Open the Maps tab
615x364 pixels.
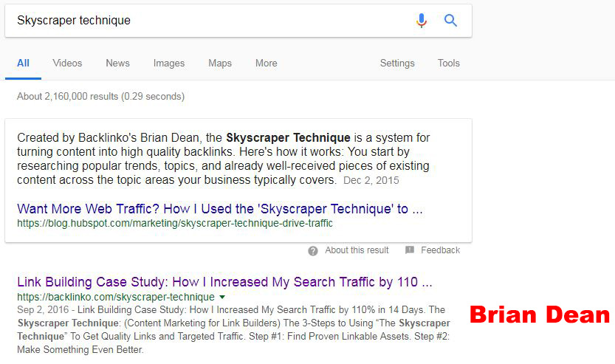220,63
